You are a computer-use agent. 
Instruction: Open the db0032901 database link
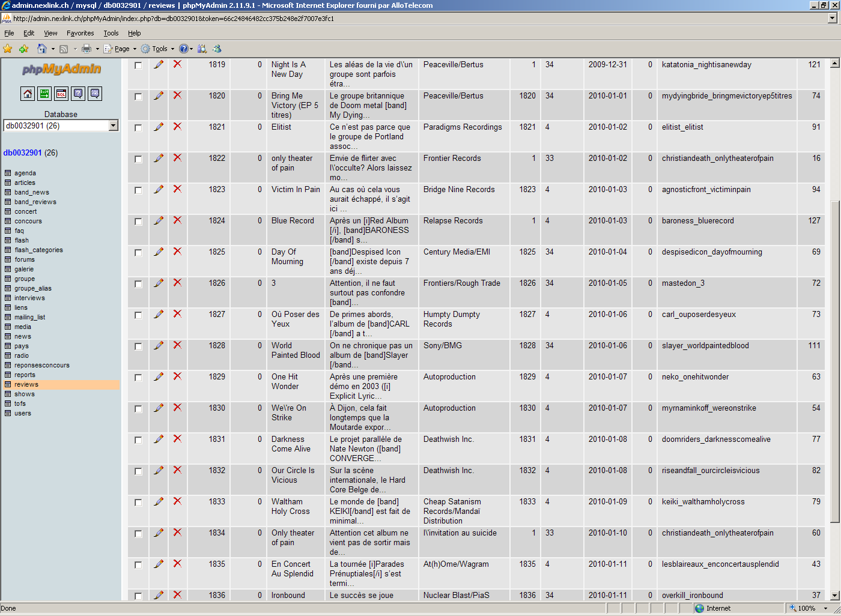[23, 152]
